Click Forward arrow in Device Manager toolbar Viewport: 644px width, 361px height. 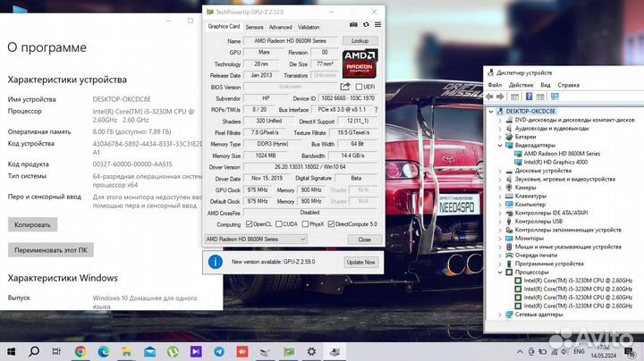[x=500, y=97]
